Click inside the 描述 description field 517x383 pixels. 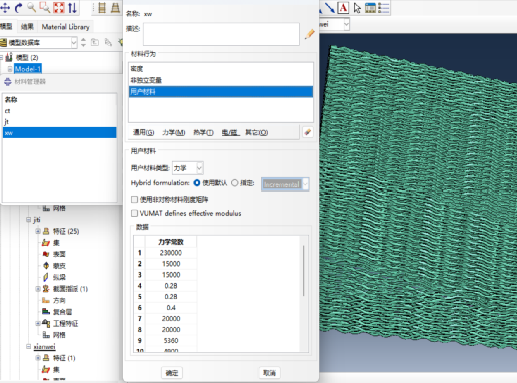click(221, 34)
